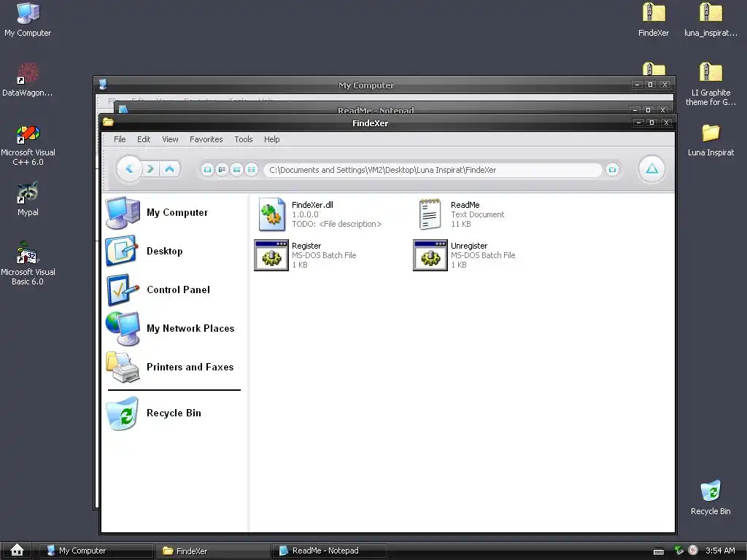The width and height of the screenshot is (747, 560).
Task: Select FindeXer zip archive on desktop
Action: [654, 20]
